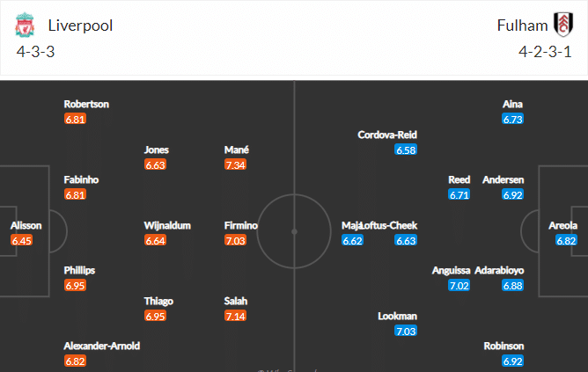The height and width of the screenshot is (372, 588).
Task: Click the Cordova-Reid player name
Action: tap(387, 135)
